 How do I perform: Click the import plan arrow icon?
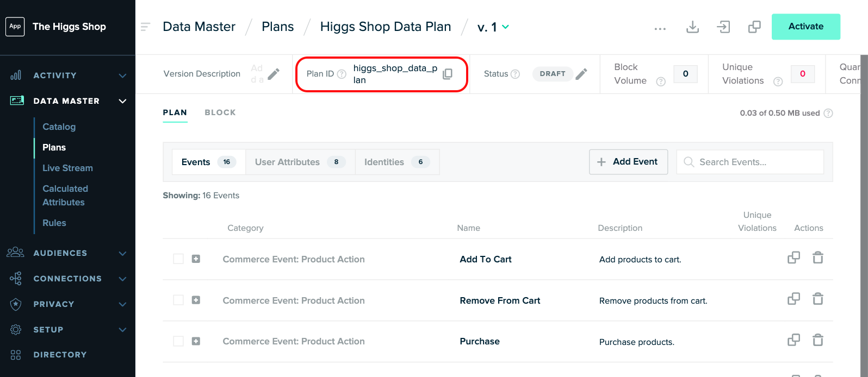coord(723,27)
